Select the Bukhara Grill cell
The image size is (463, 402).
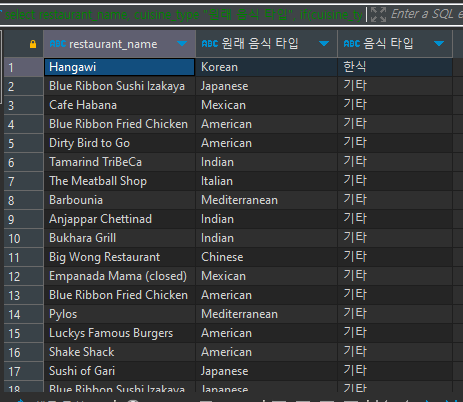tap(119, 238)
